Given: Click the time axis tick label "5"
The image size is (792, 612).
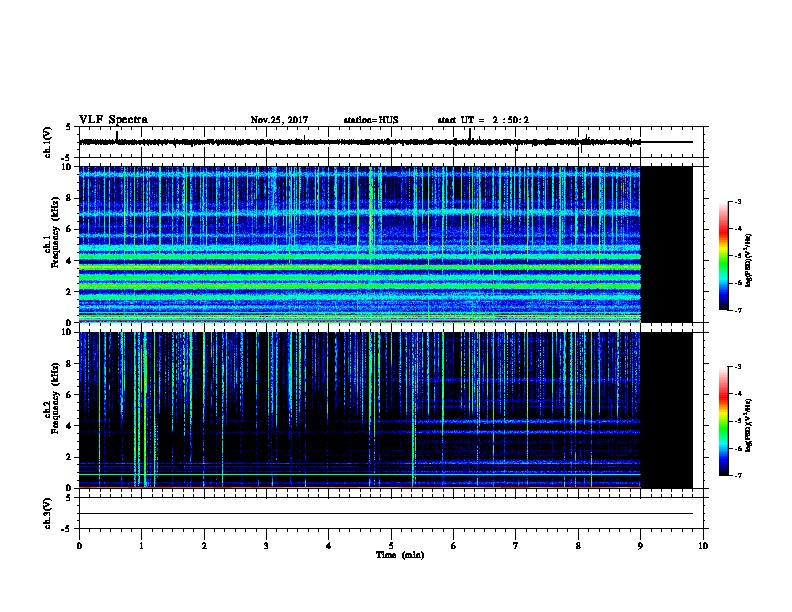Looking at the screenshot, I should [x=391, y=546].
